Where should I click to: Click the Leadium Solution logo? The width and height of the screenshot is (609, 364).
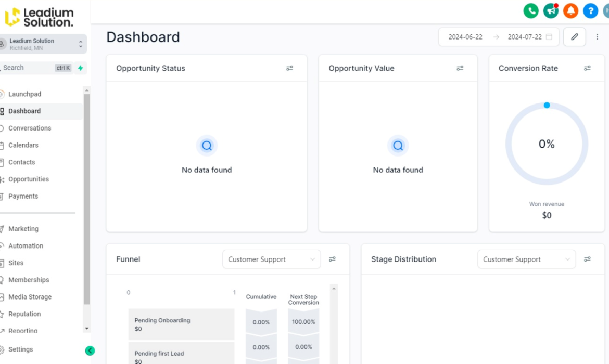pos(39,17)
